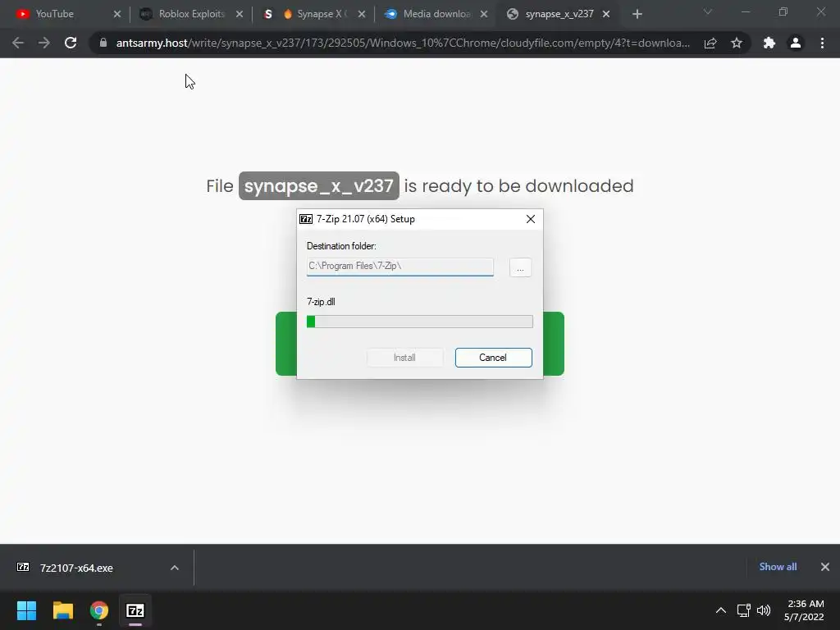Image resolution: width=840 pixels, height=630 pixels.
Task: Open the Extensions puzzle menu
Action: pyautogui.click(x=769, y=43)
